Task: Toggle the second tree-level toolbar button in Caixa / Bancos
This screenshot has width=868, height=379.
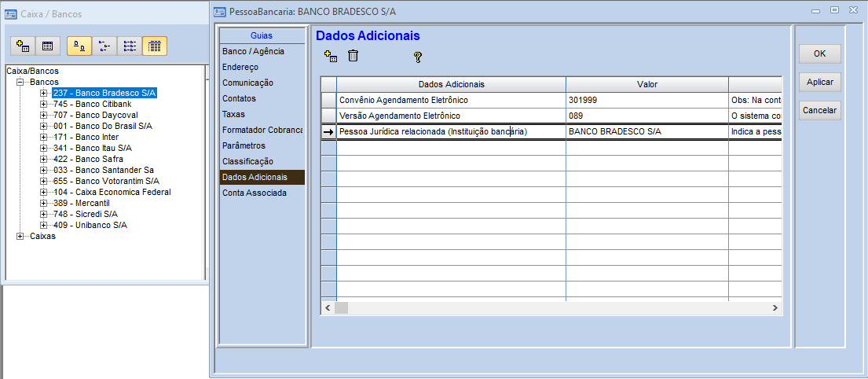Action: 104,46
